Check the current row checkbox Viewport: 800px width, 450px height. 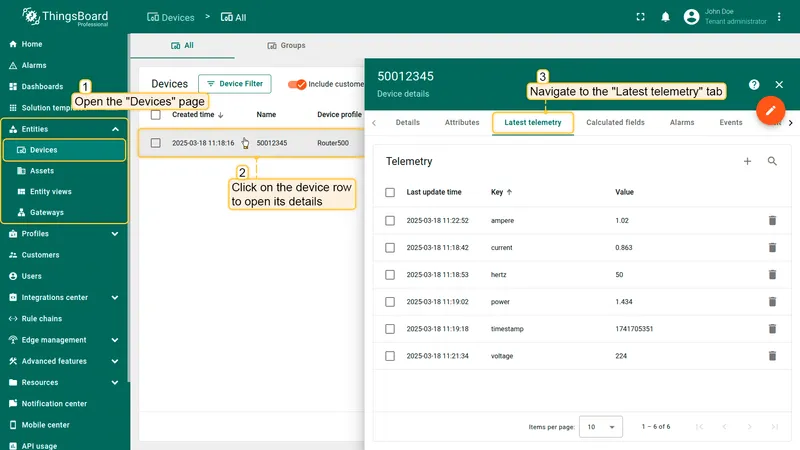pyautogui.click(x=390, y=247)
